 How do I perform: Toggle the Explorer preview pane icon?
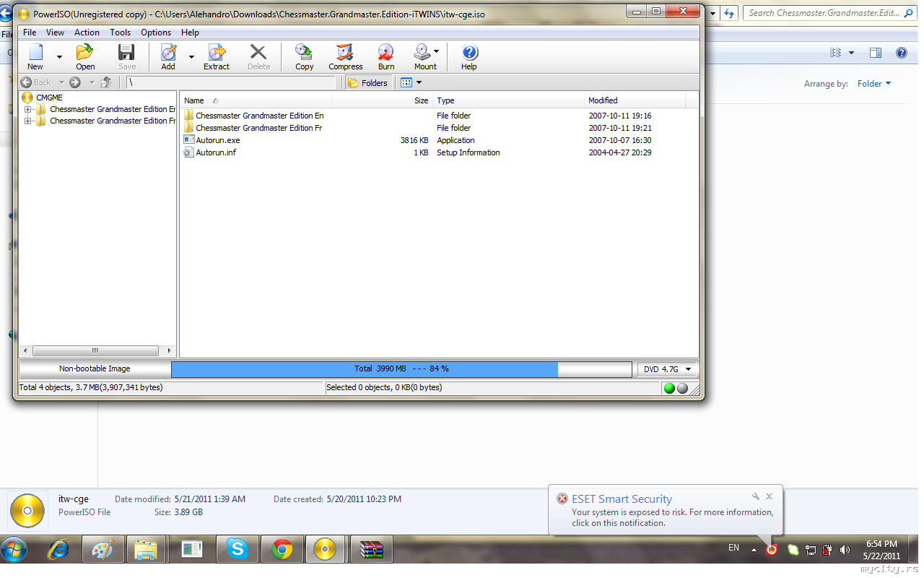coord(876,53)
